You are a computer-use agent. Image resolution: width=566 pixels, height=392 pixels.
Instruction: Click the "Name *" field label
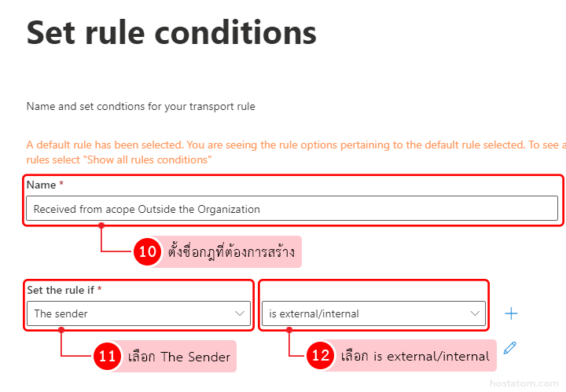coord(44,185)
